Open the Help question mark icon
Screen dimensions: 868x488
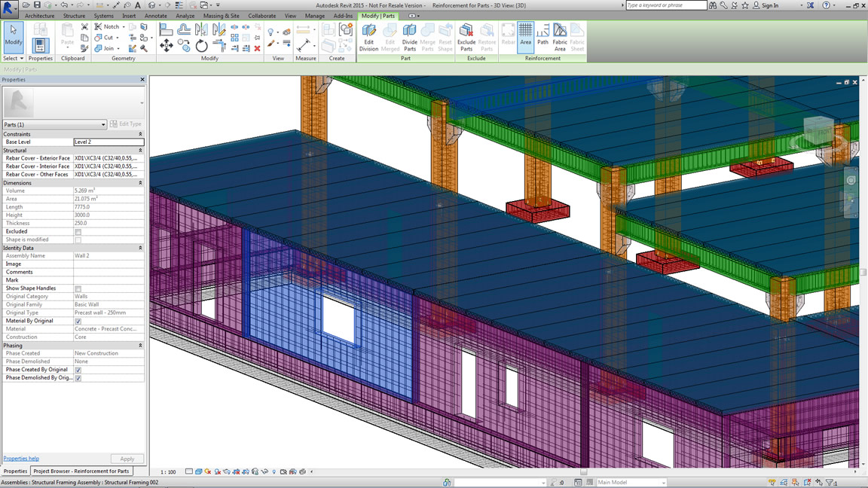tap(826, 5)
